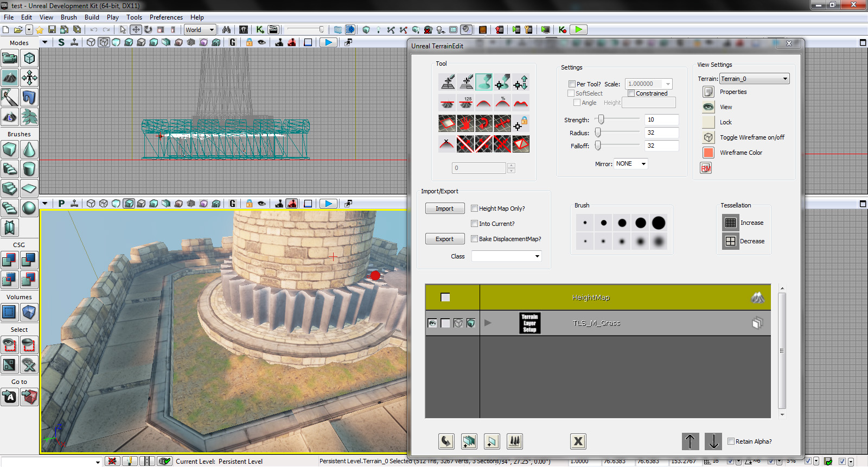Enable the Height Map Only checkbox
Viewport: 868px width, 467px height.
(474, 209)
